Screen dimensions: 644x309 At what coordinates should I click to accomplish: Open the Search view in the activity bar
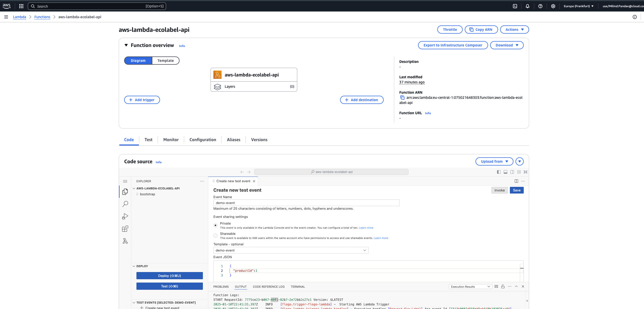tap(125, 204)
